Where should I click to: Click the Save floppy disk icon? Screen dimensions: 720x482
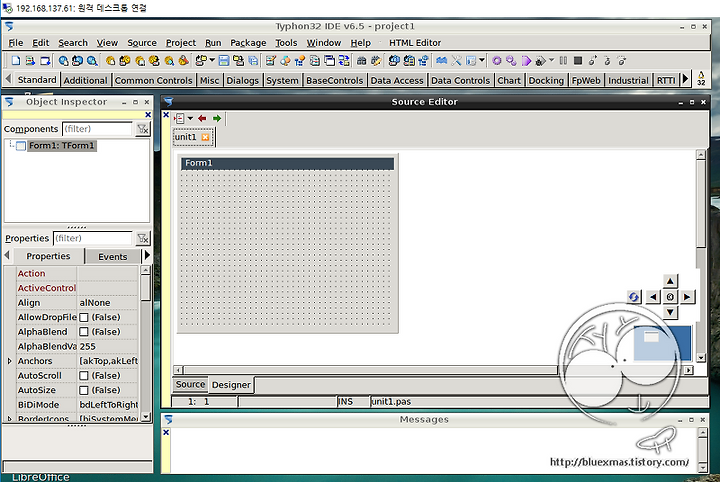[224, 61]
